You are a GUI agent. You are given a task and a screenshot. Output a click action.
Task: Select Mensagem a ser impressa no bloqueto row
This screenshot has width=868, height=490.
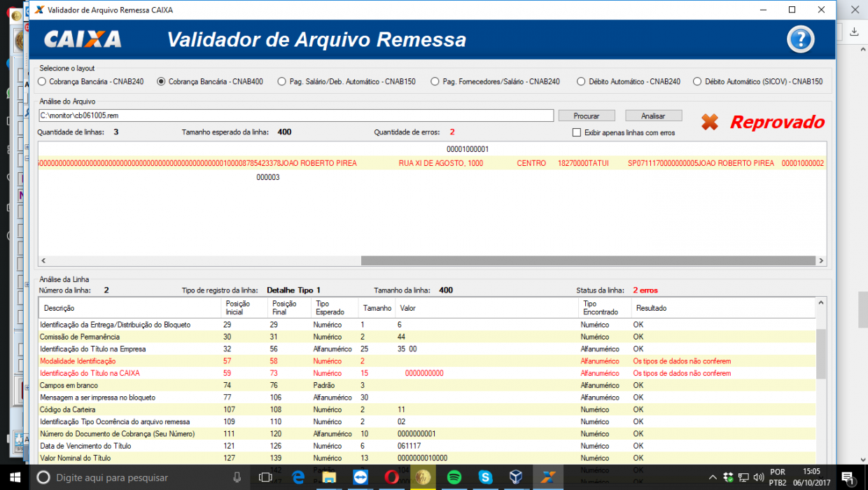(427, 398)
